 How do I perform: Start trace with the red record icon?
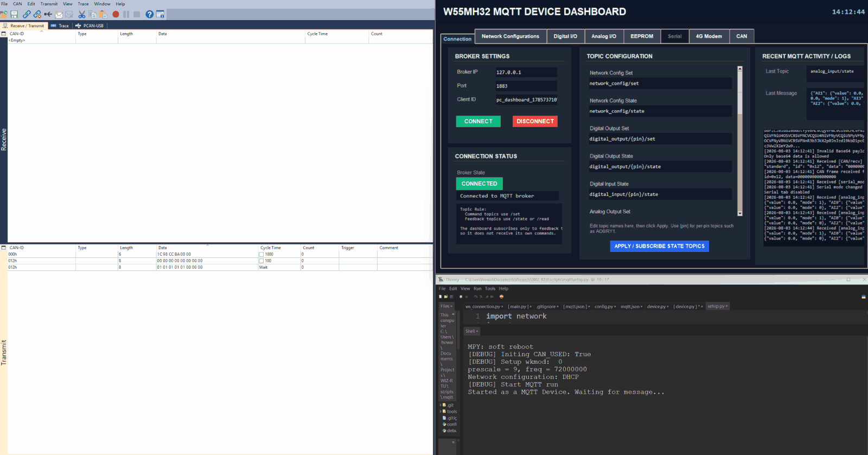point(116,14)
